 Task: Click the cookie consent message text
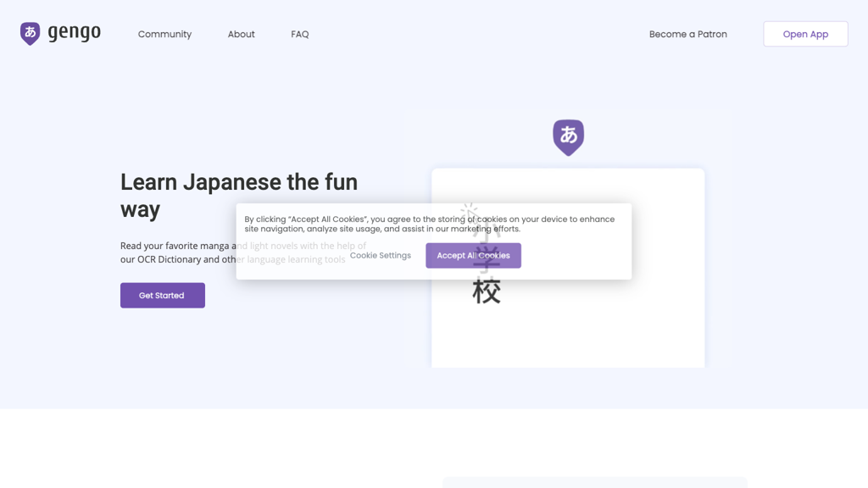click(x=429, y=224)
